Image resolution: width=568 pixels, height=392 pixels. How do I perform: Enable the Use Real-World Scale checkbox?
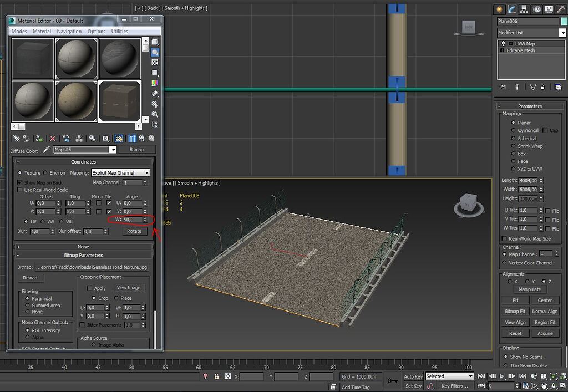pos(21,190)
